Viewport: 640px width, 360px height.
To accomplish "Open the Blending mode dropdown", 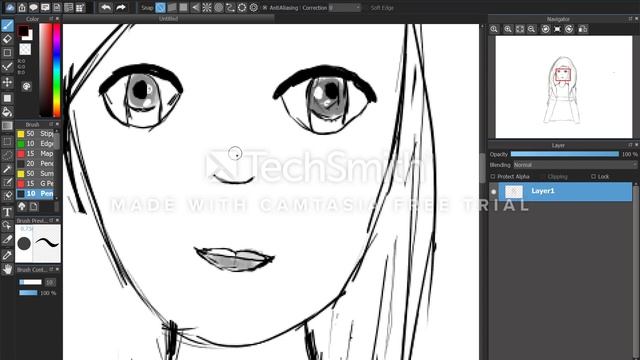I will tap(575, 165).
